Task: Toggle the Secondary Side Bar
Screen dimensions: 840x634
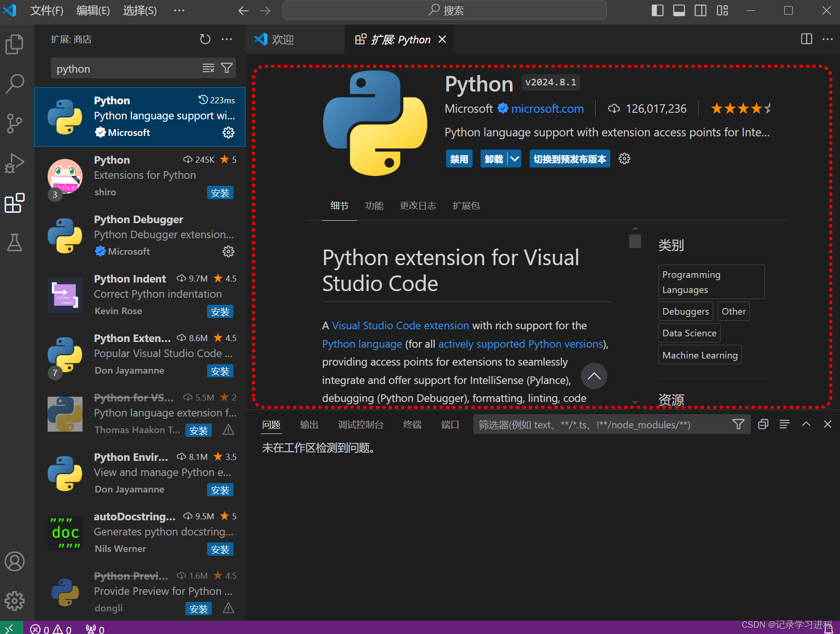Action: click(x=700, y=10)
